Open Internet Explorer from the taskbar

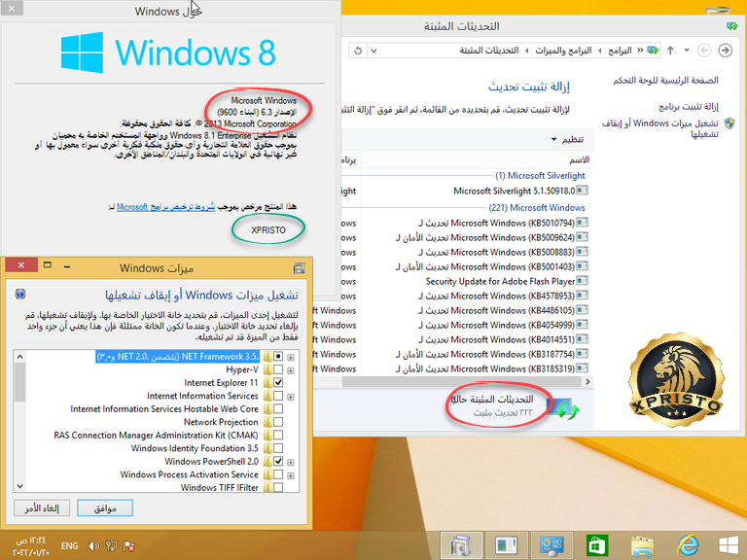click(688, 545)
